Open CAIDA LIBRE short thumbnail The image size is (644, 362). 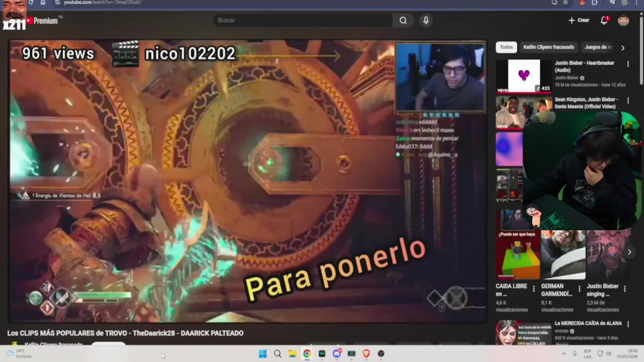(x=518, y=255)
